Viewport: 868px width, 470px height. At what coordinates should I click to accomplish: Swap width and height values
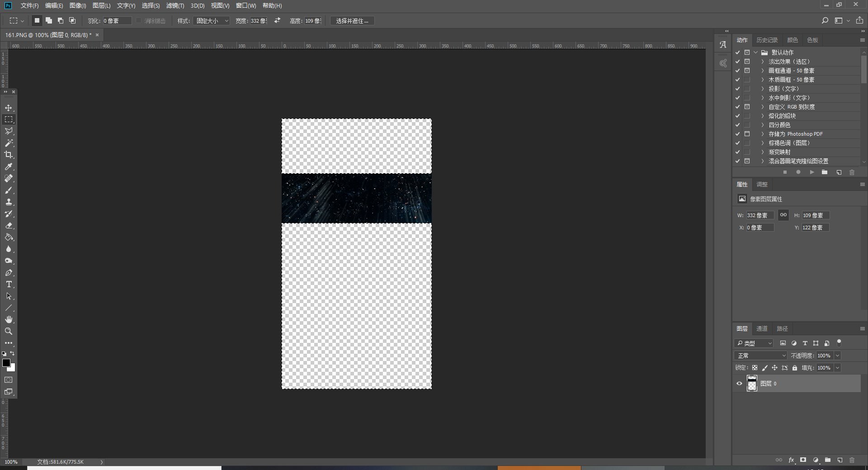(277, 21)
